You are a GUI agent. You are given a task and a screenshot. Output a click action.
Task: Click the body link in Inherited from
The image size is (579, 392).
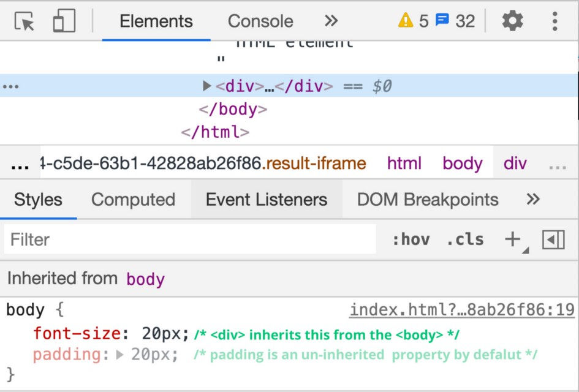point(145,279)
